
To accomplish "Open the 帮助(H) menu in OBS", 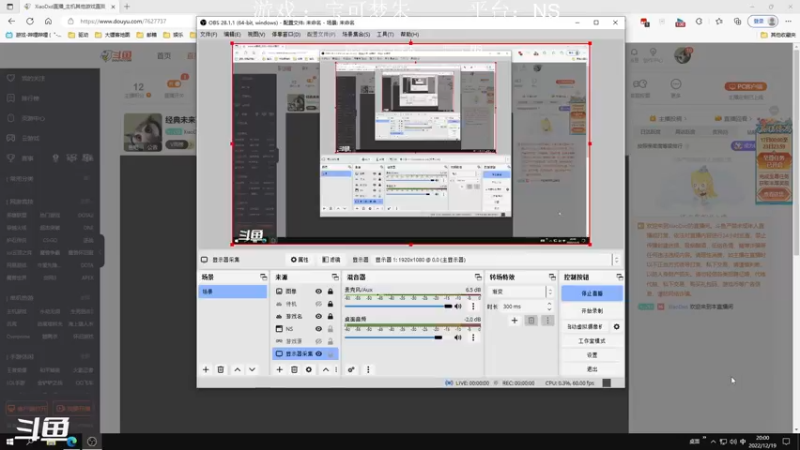I will [x=409, y=34].
